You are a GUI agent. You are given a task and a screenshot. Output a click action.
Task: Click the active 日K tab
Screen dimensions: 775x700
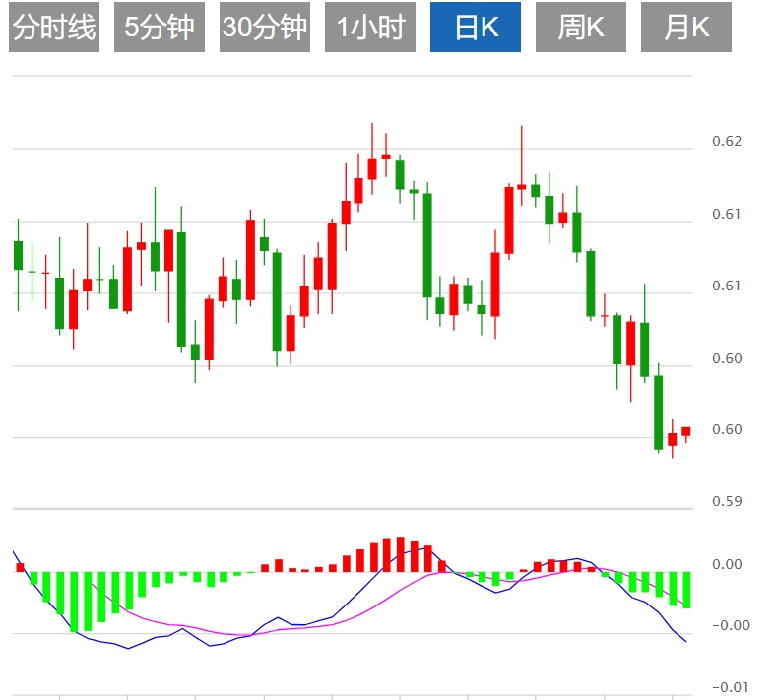click(x=476, y=28)
